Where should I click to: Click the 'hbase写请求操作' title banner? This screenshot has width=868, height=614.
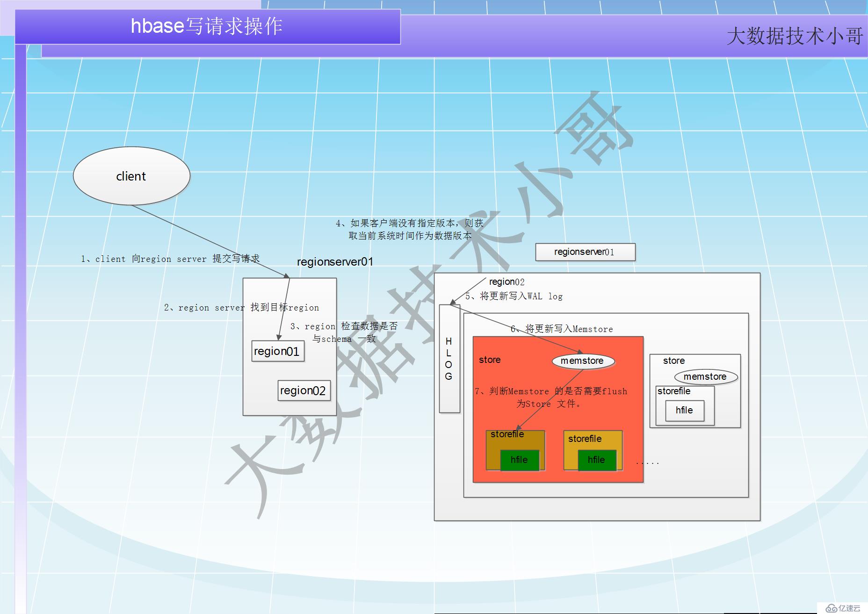click(x=207, y=27)
